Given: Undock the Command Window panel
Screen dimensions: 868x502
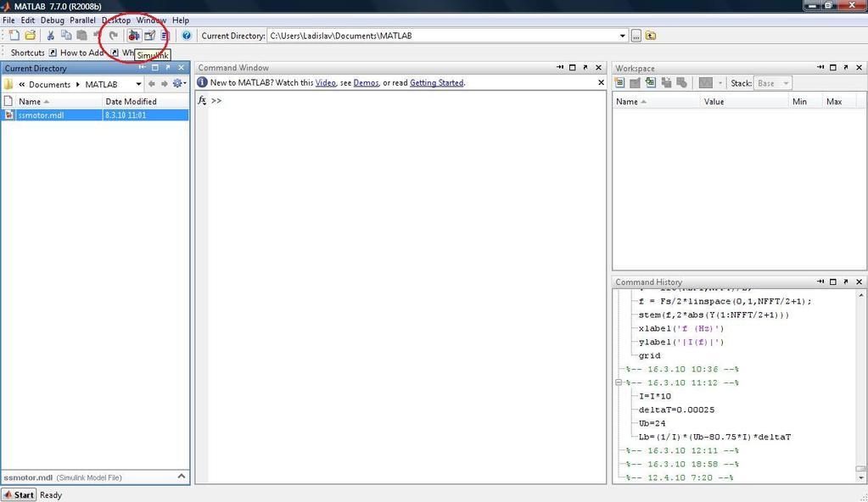Looking at the screenshot, I should coord(585,68).
